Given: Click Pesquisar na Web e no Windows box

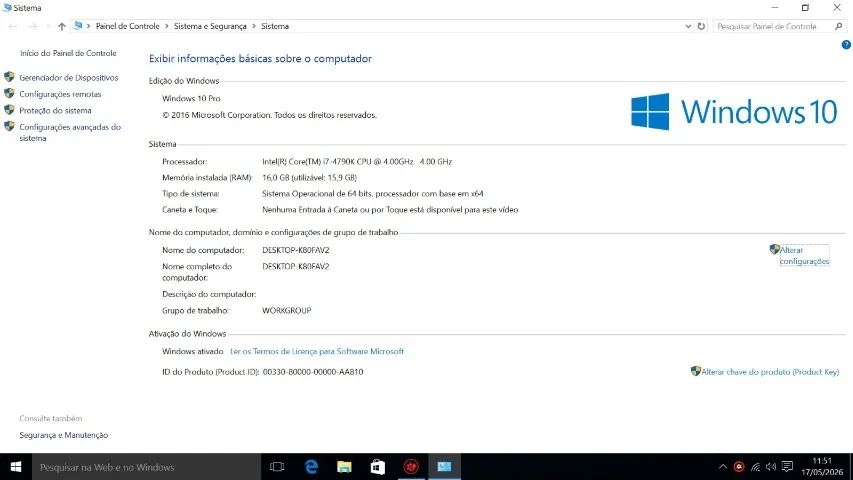Looking at the screenshot, I should 146,467.
